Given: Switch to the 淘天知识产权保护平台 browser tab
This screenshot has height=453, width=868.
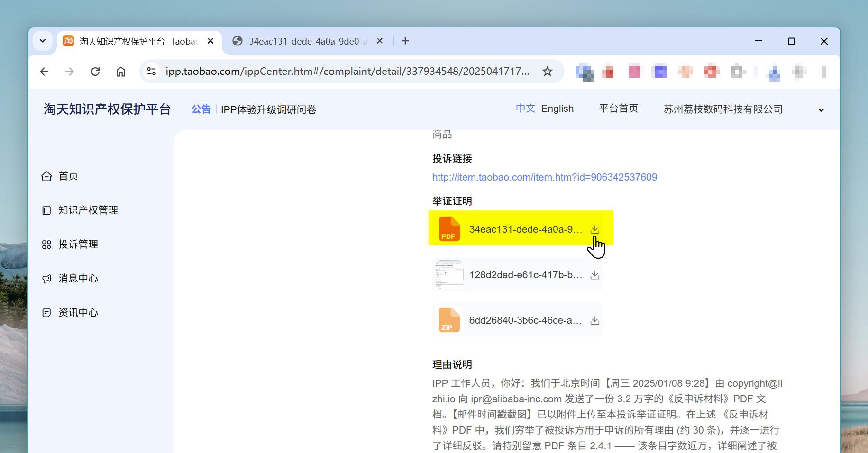Looking at the screenshot, I should pos(139,41).
